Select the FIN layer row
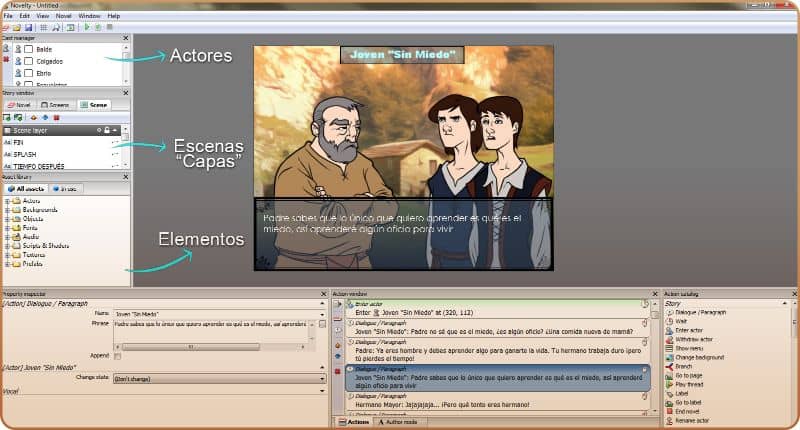 (x=61, y=142)
